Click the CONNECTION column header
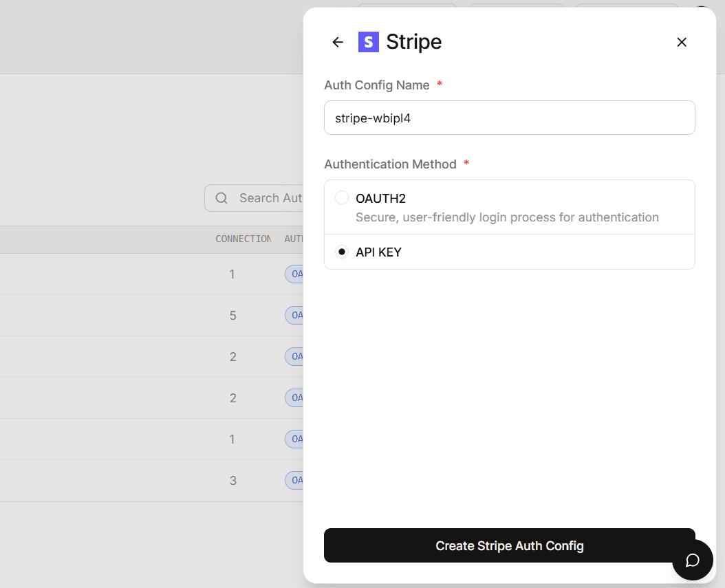The image size is (725, 588). tap(244, 239)
